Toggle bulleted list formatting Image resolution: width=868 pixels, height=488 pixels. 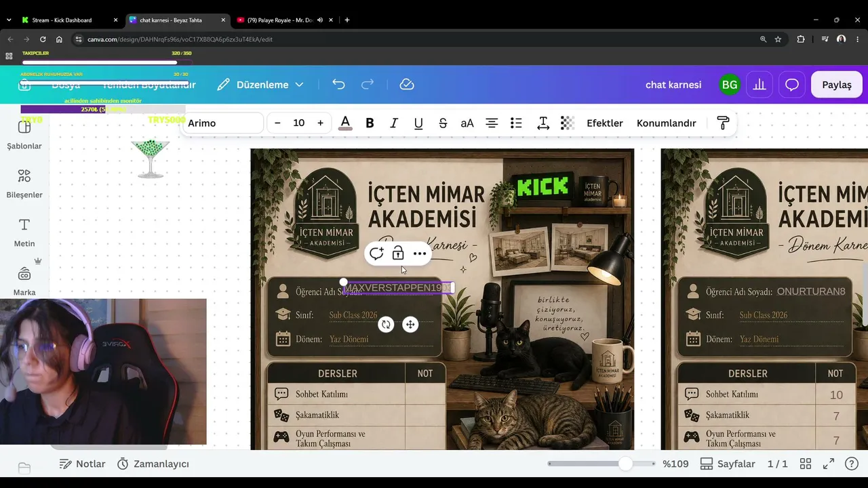coord(516,123)
